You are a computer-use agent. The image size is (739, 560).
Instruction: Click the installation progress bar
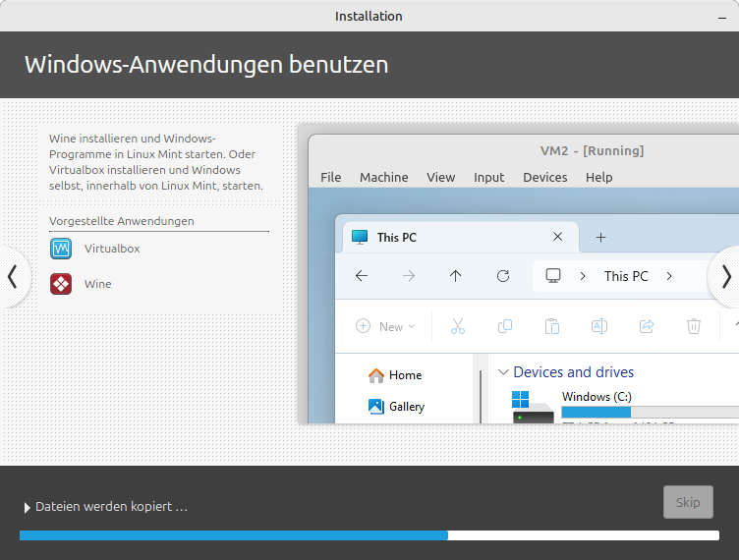point(369,535)
